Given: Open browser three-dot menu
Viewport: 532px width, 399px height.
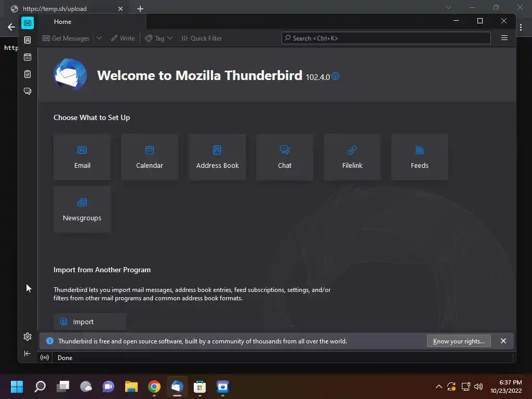Looking at the screenshot, I should click(521, 27).
